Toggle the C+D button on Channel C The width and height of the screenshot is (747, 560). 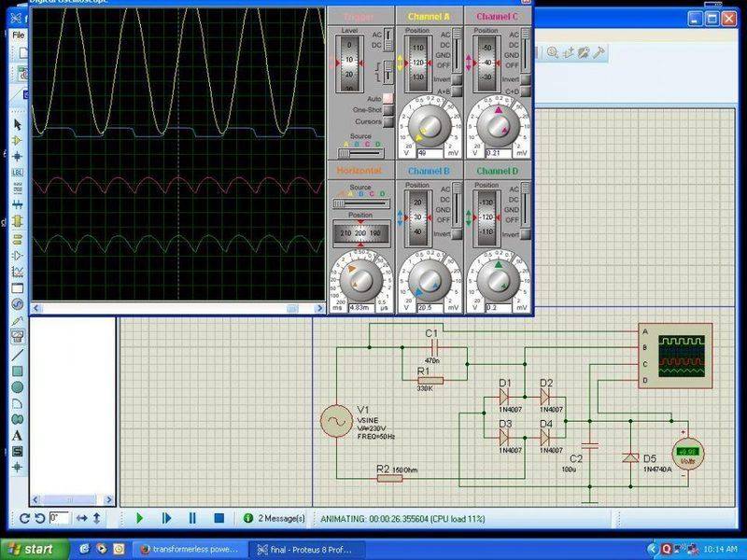coord(525,91)
